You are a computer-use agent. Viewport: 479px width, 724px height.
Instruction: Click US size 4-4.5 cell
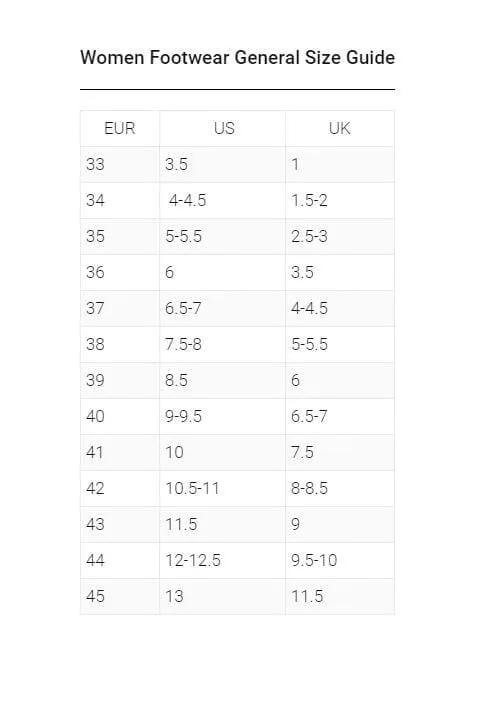click(x=223, y=200)
